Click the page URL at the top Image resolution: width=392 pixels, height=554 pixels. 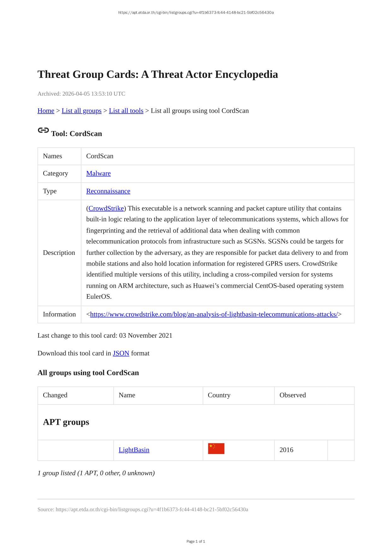pos(196,13)
